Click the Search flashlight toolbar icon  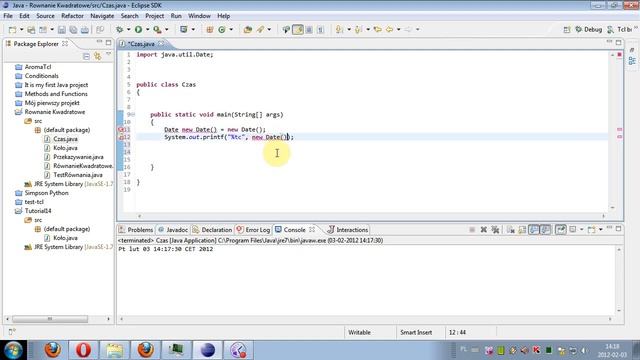(260, 29)
